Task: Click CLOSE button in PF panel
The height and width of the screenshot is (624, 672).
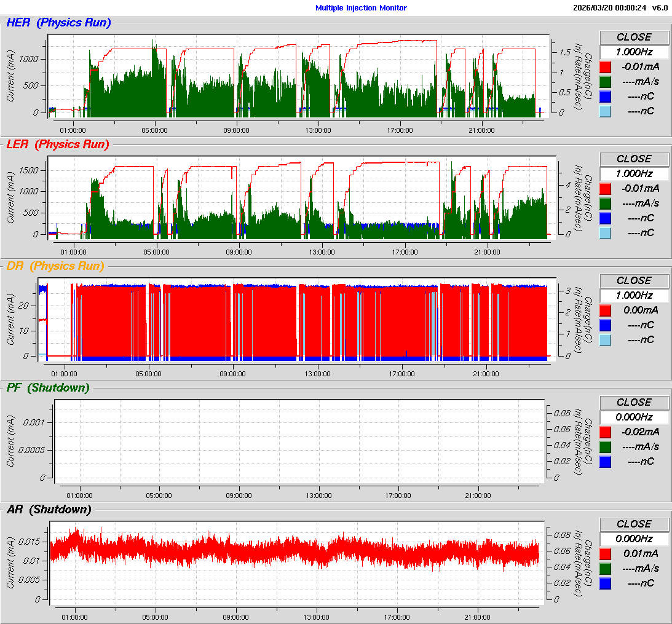Action: click(634, 402)
